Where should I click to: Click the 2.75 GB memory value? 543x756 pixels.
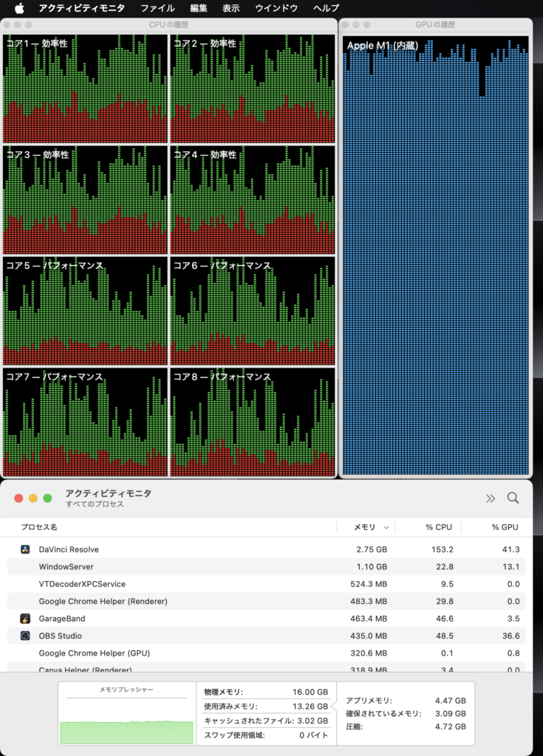tap(372, 549)
